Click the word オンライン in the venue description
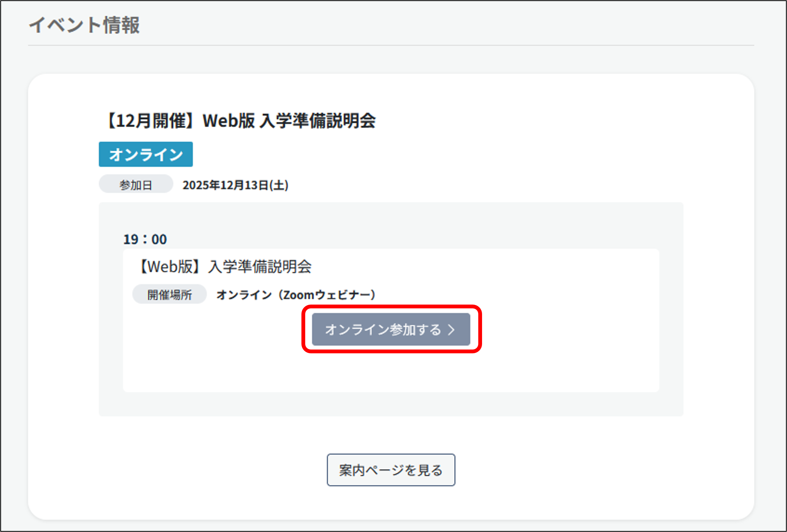 pyautogui.click(x=244, y=295)
